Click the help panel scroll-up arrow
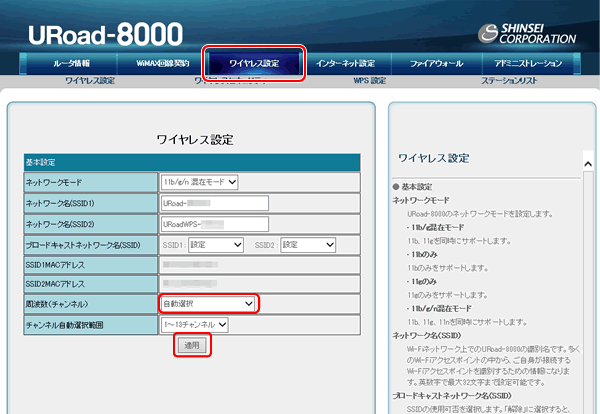600x414 pixels. 588,164
